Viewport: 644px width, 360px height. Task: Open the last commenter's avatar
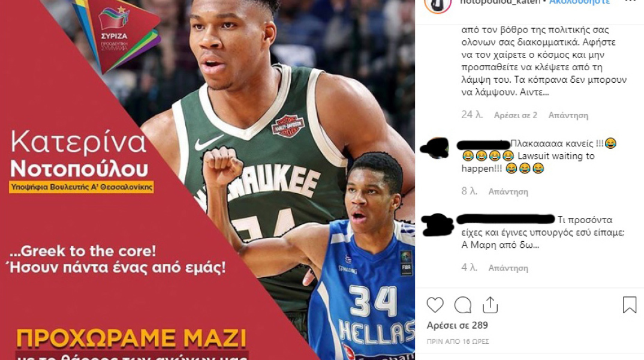tap(437, 225)
